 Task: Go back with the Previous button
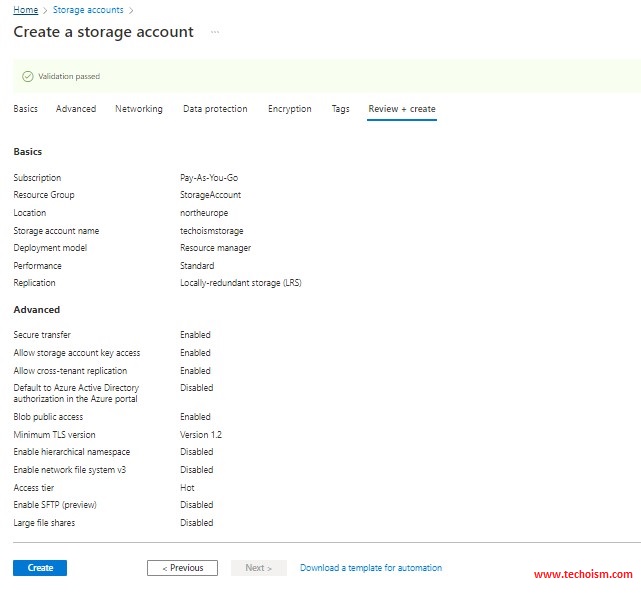click(182, 568)
